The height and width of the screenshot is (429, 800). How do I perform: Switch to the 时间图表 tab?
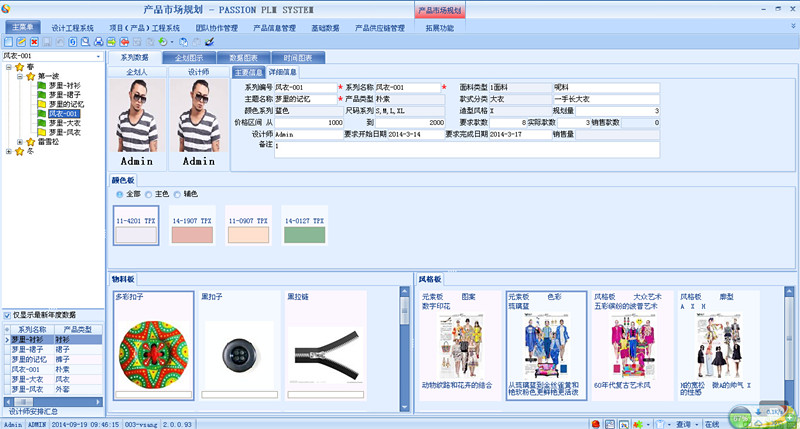point(298,58)
